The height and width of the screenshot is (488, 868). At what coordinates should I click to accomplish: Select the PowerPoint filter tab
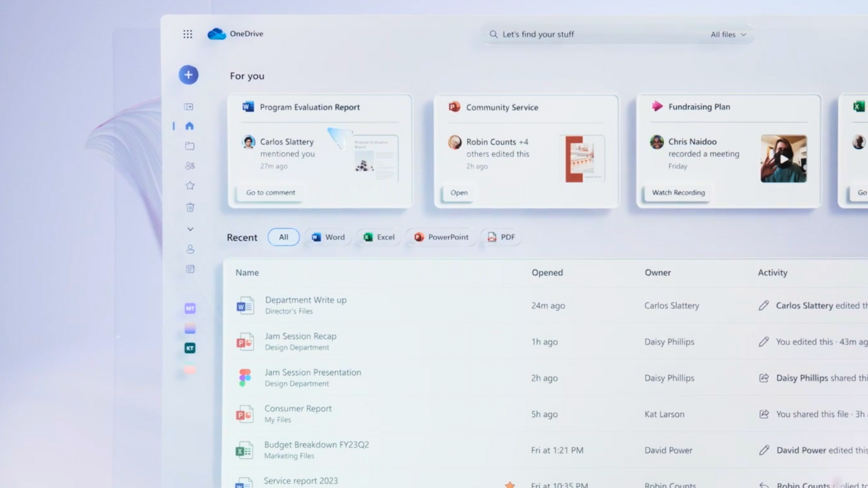441,237
